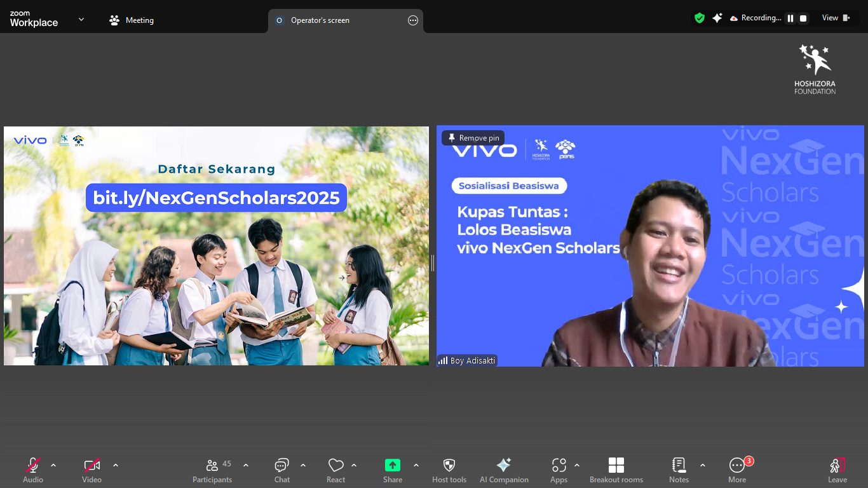Start camera with the Video button

pos(92,470)
